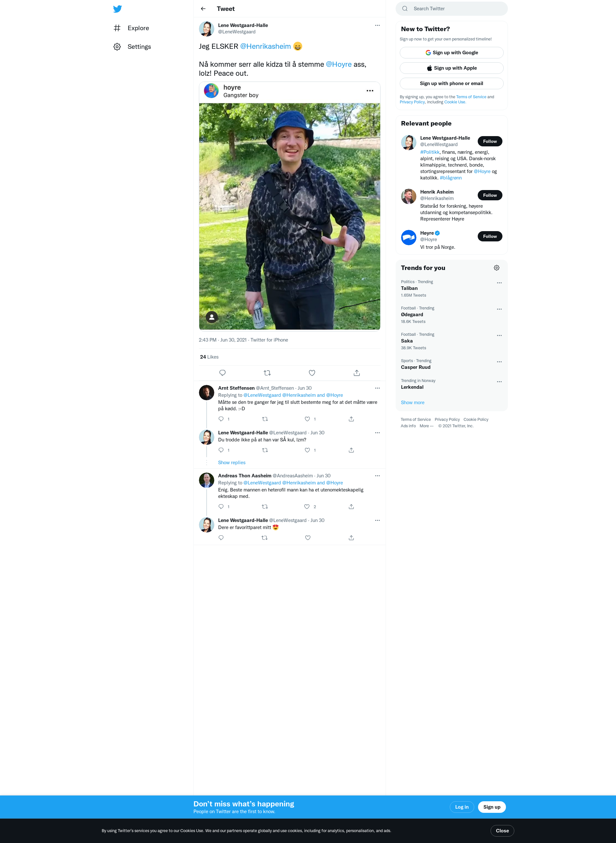Go back using the arrow icon
The height and width of the screenshot is (843, 616).
point(203,9)
